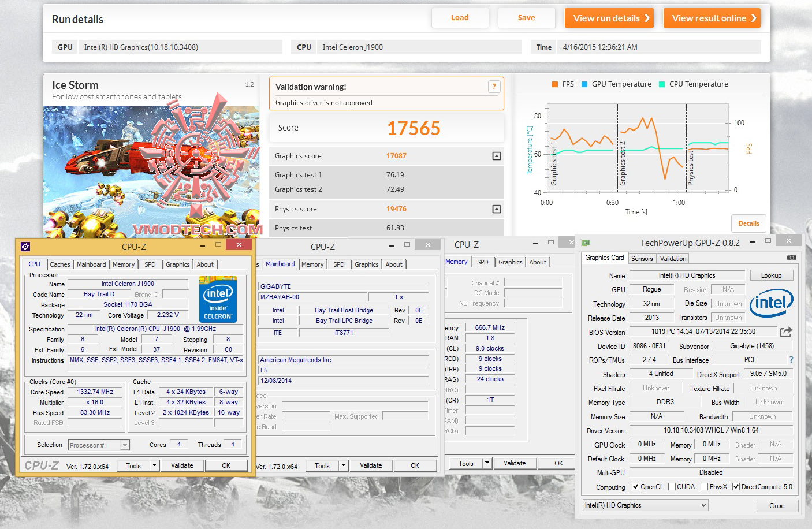Click the Intel logo in GPU-Z

(x=772, y=303)
